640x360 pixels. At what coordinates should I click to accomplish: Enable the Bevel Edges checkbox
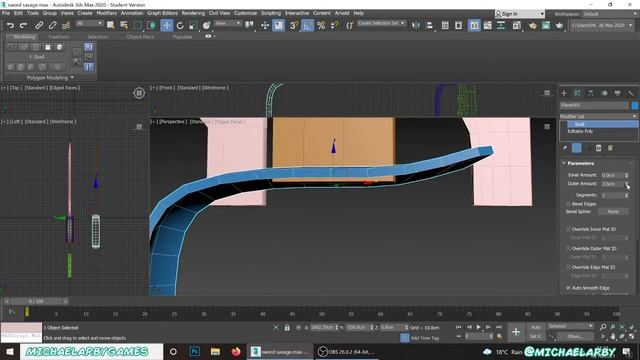(x=569, y=204)
